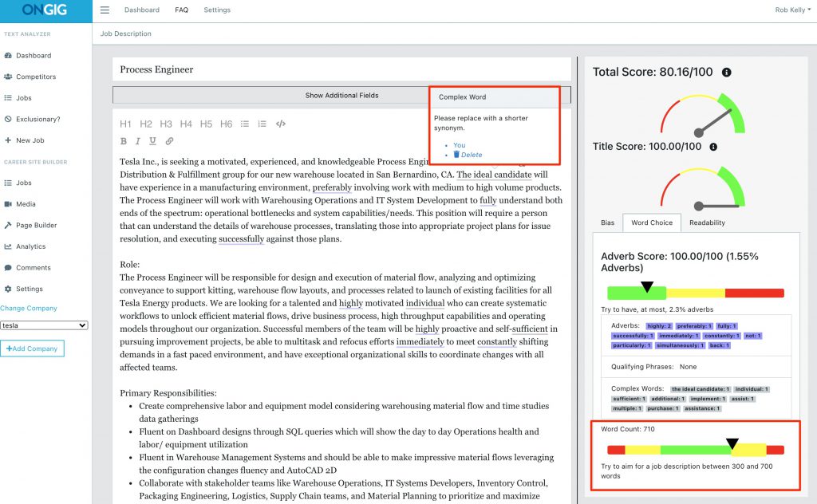
Task: Open Career Site Builder Jobs
Action: click(18, 183)
